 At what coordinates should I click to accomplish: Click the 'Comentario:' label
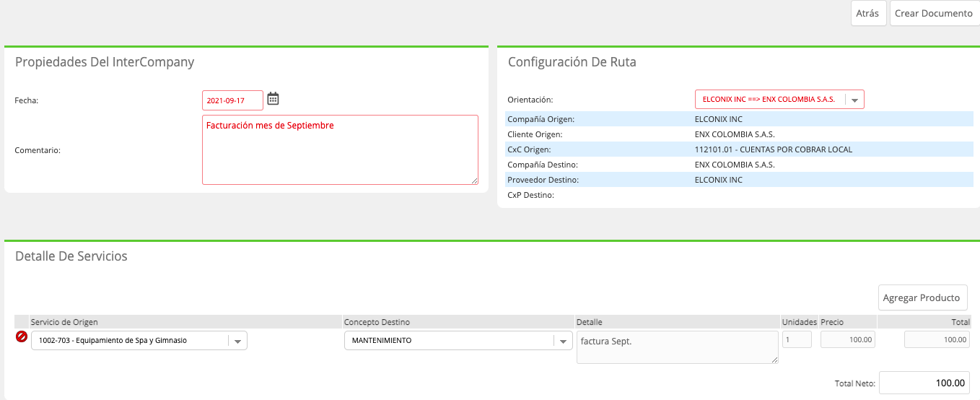point(38,150)
